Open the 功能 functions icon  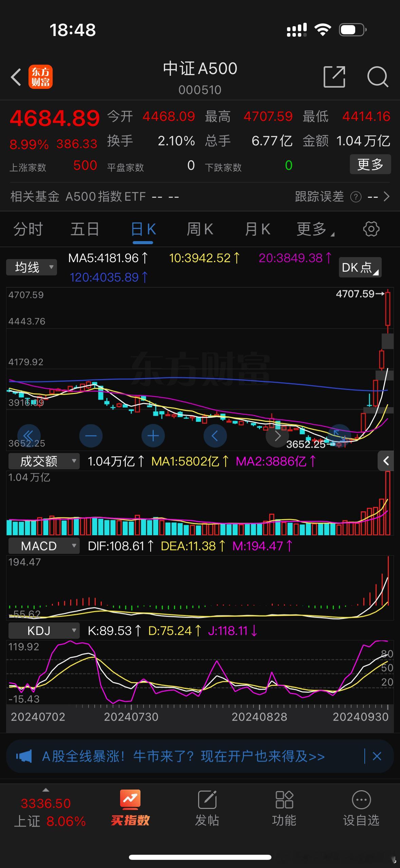coord(284,800)
